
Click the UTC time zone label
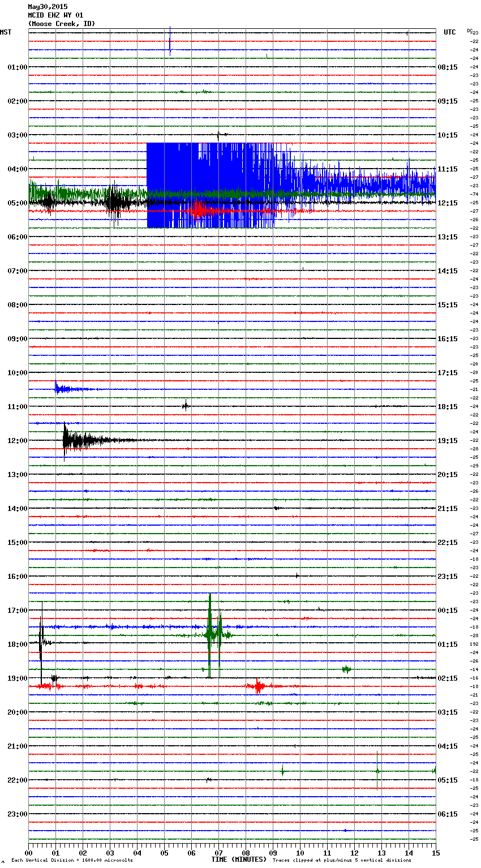pos(450,32)
